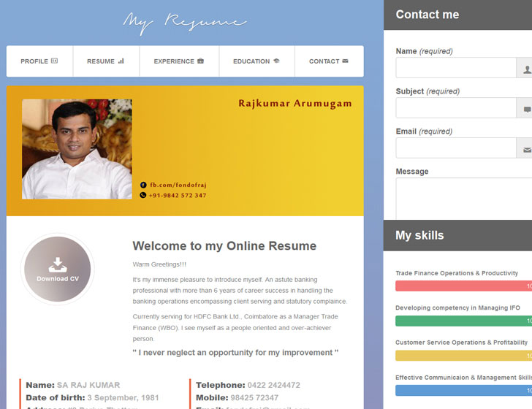This screenshot has width=532, height=409.
Task: Click the Name input field
Action: [455, 68]
